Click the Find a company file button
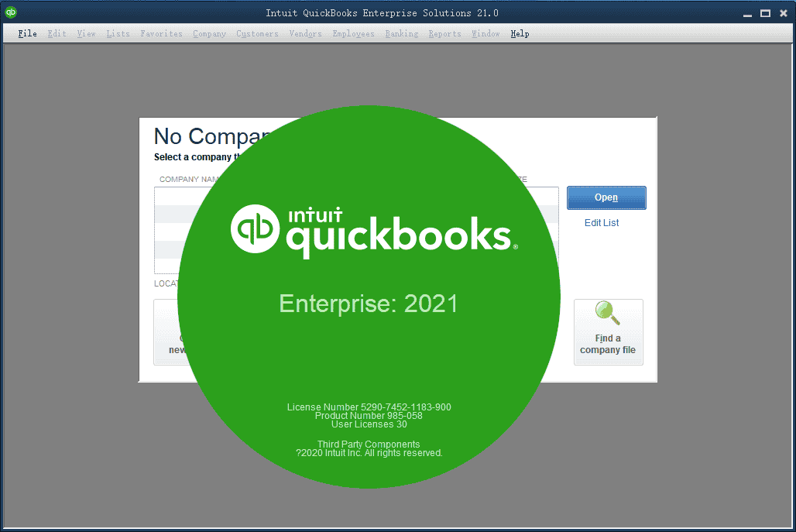Viewport: 796px width, 532px height. pyautogui.click(x=608, y=331)
